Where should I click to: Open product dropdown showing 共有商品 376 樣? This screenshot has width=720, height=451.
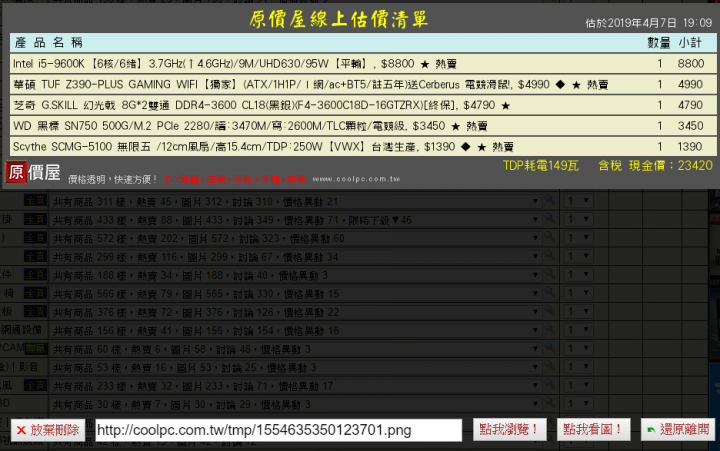click(x=295, y=312)
